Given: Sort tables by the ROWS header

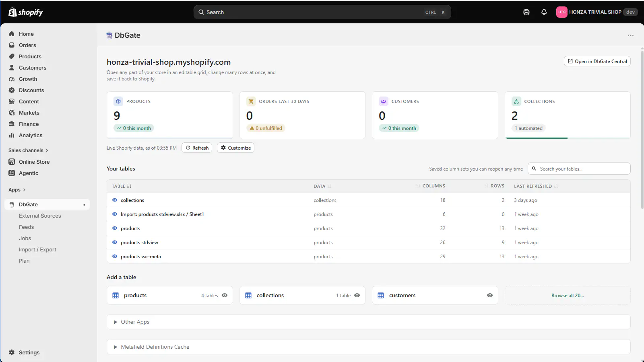Looking at the screenshot, I should tap(494, 186).
